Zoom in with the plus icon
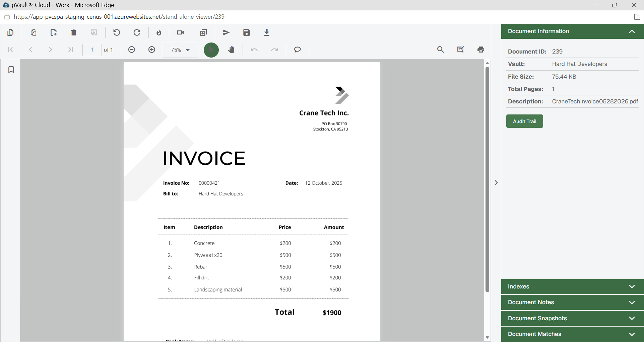Screen dimensions: 644x342 click(x=152, y=50)
